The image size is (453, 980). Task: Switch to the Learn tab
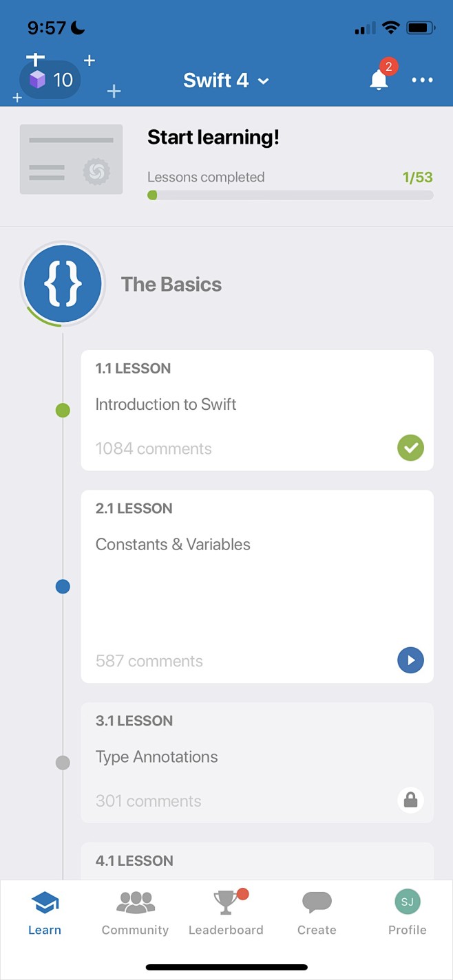pyautogui.click(x=44, y=910)
